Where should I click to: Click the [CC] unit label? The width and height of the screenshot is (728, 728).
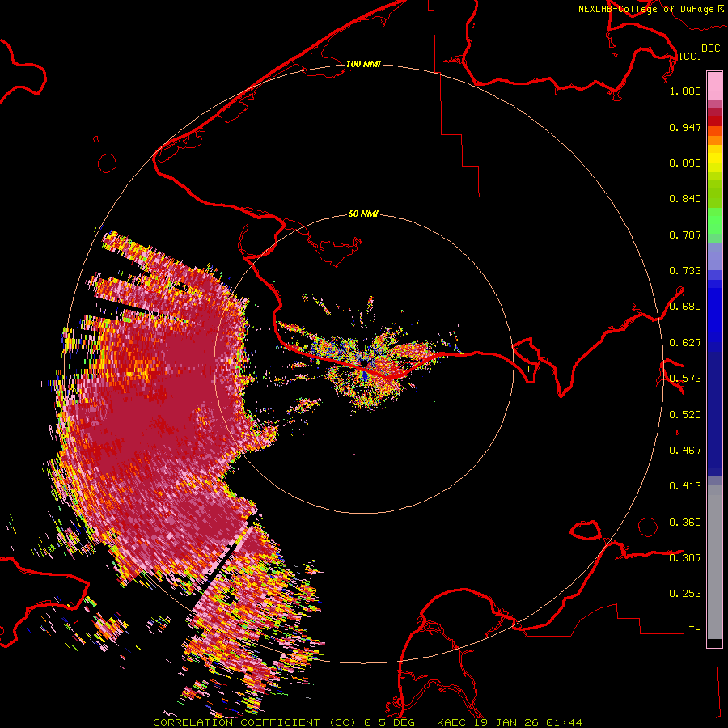(x=691, y=56)
